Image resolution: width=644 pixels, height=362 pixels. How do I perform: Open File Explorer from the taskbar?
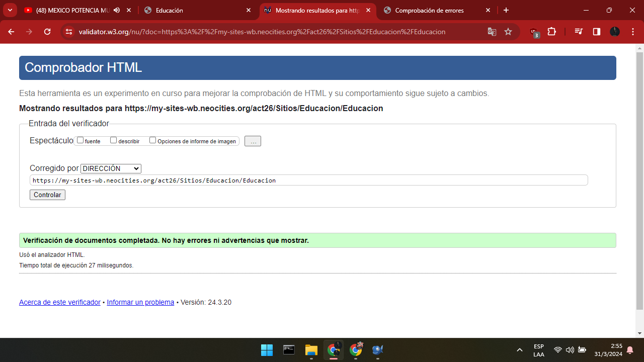[311, 350]
